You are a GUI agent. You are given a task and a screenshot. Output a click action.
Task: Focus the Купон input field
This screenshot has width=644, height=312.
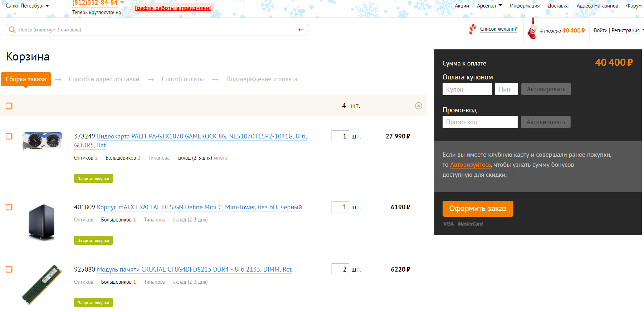(x=467, y=89)
